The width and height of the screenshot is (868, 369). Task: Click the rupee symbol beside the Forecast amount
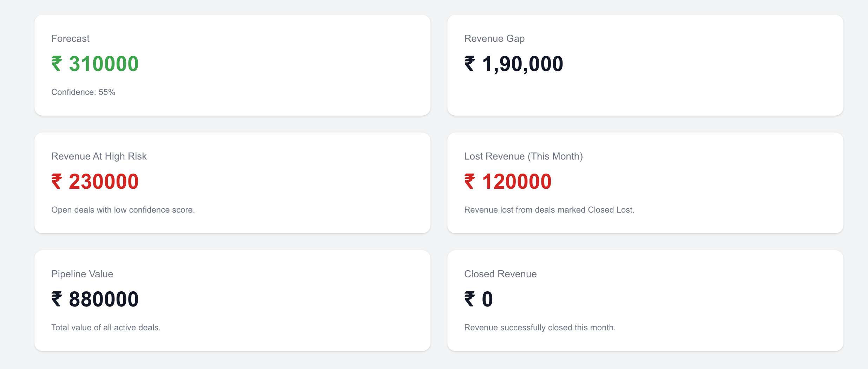tap(57, 64)
